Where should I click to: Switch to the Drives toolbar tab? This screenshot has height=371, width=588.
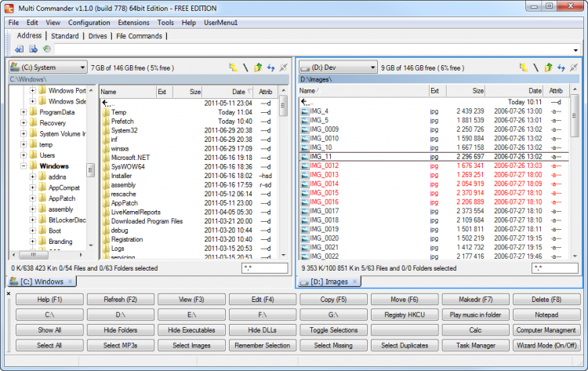click(97, 36)
